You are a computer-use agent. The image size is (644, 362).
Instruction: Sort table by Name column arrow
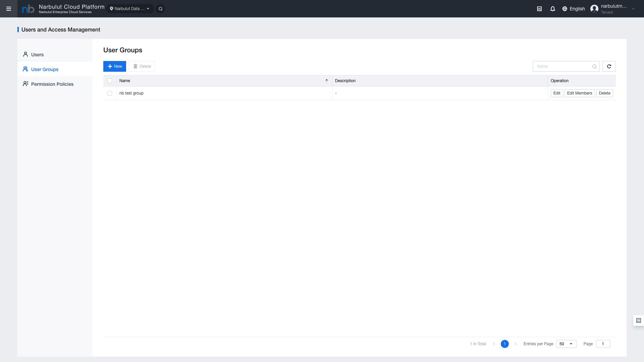327,81
